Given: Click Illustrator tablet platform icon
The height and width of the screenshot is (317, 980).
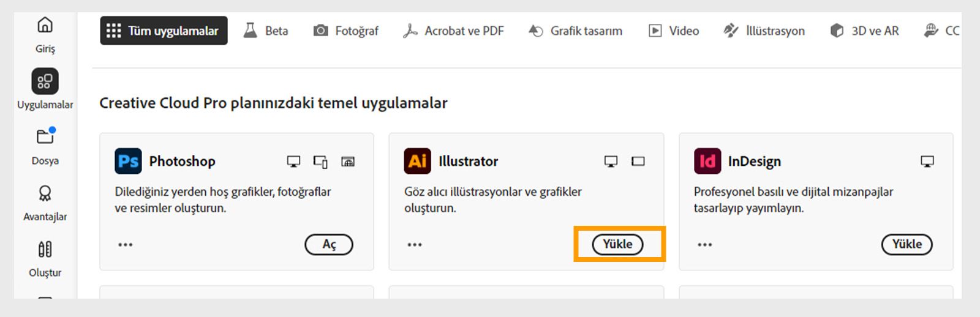Looking at the screenshot, I should click(638, 162).
